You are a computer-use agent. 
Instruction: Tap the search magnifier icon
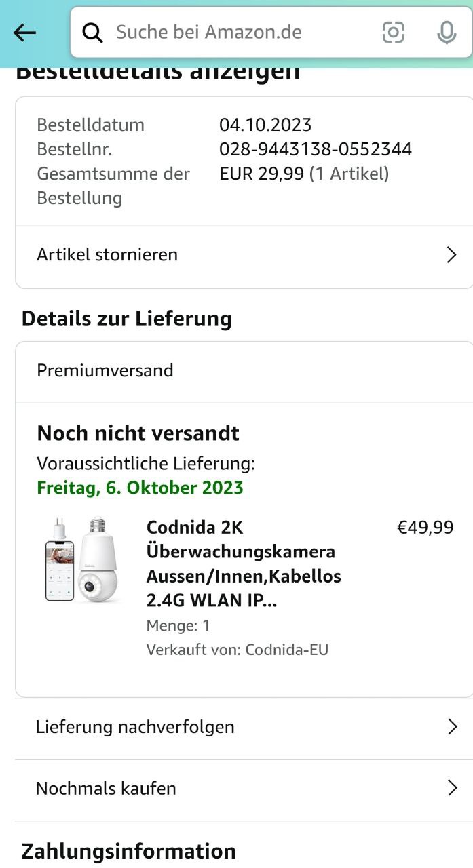92,33
